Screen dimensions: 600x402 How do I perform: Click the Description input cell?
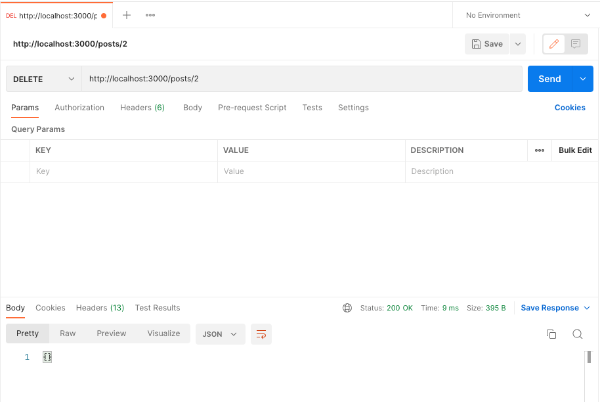point(501,171)
